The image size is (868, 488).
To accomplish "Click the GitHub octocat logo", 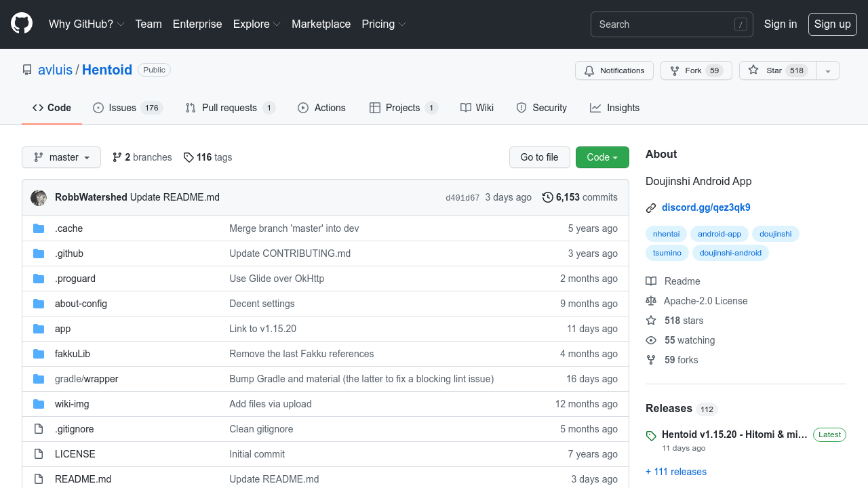I will (x=22, y=24).
